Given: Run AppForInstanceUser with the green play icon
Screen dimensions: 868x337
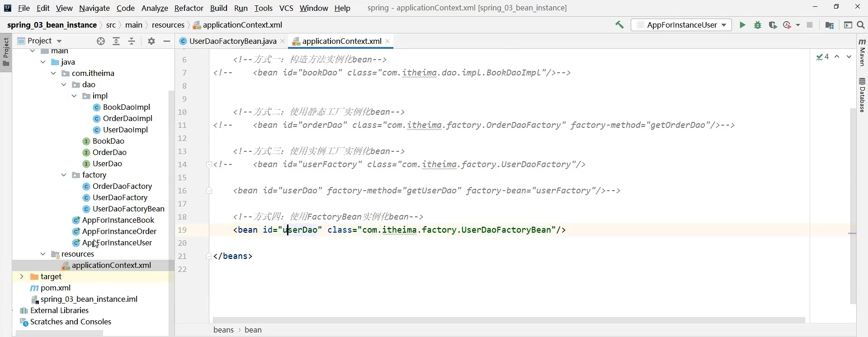Looking at the screenshot, I should (x=742, y=25).
